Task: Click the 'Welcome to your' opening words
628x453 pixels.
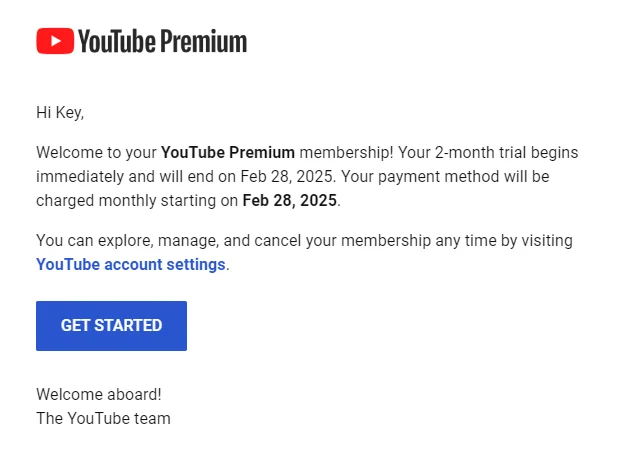Action: click(x=96, y=153)
